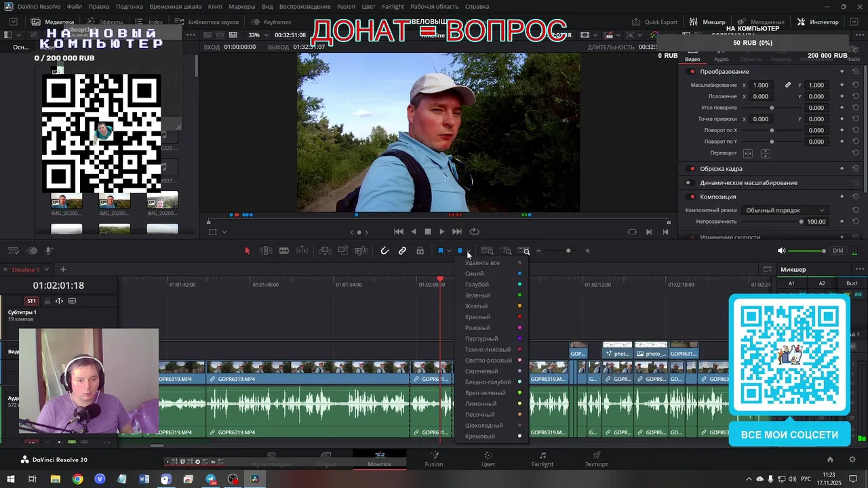Jump to last frame button

point(456,232)
